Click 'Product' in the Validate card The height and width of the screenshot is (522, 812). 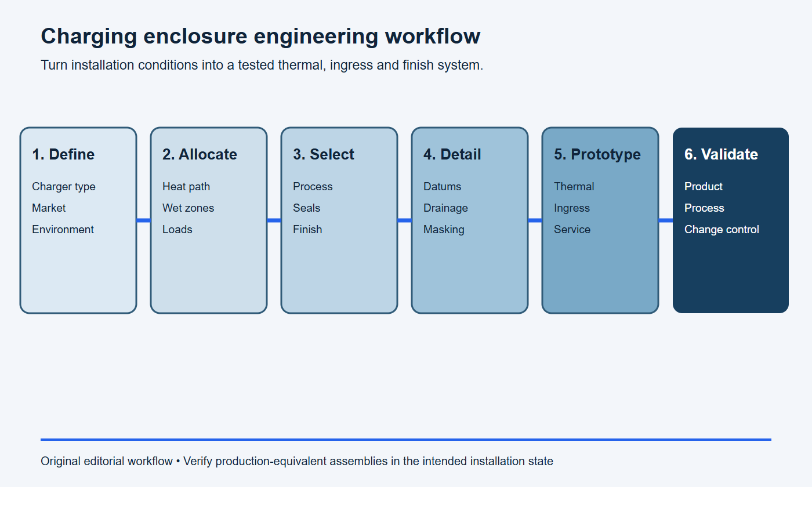pyautogui.click(x=703, y=187)
